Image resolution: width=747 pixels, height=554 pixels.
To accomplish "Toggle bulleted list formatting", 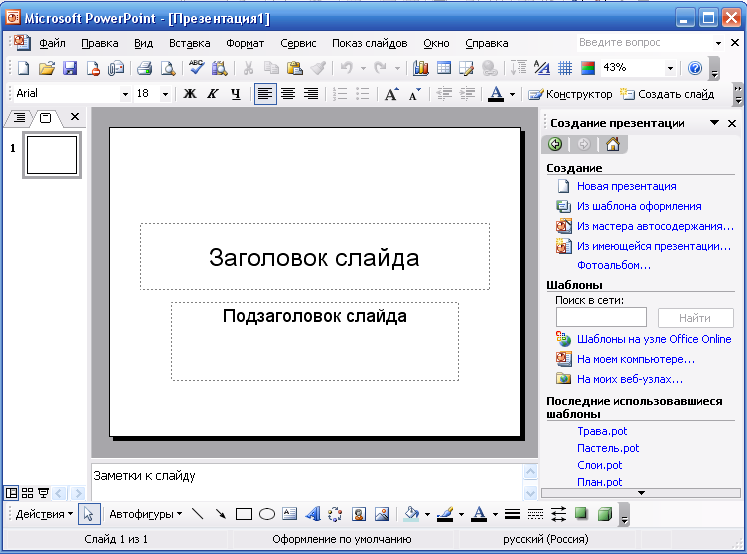I will point(363,94).
